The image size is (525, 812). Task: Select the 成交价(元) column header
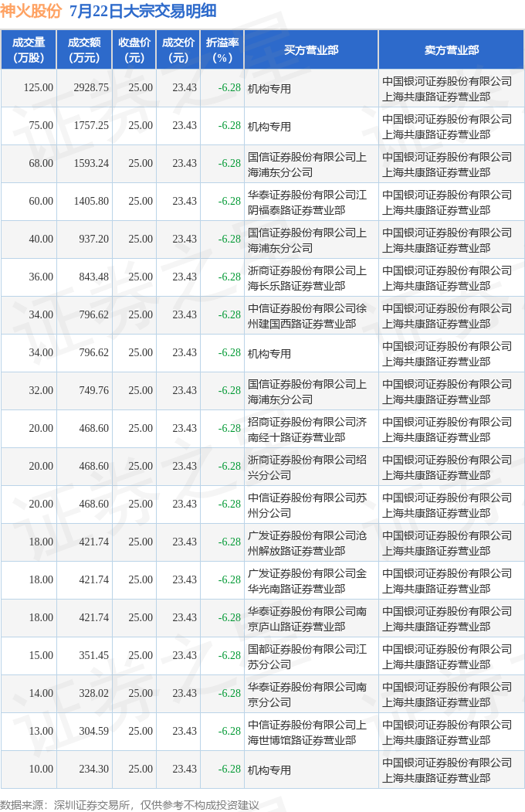click(x=178, y=49)
